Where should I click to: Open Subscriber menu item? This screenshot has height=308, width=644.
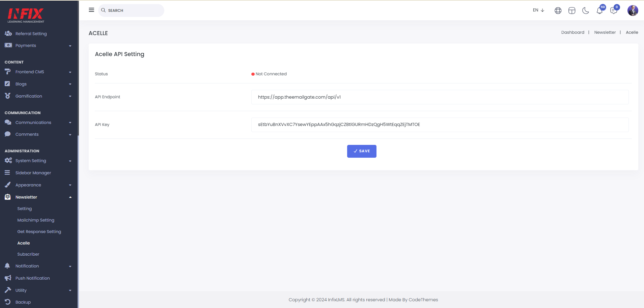(x=28, y=254)
